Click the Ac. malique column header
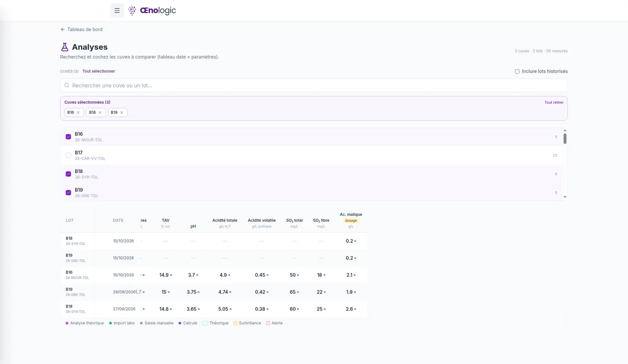 click(x=351, y=215)
